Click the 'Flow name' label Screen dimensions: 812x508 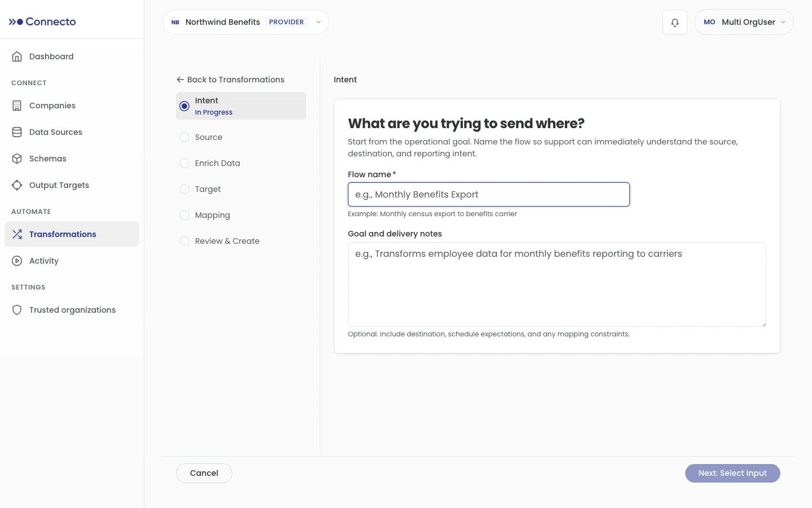[369, 174]
